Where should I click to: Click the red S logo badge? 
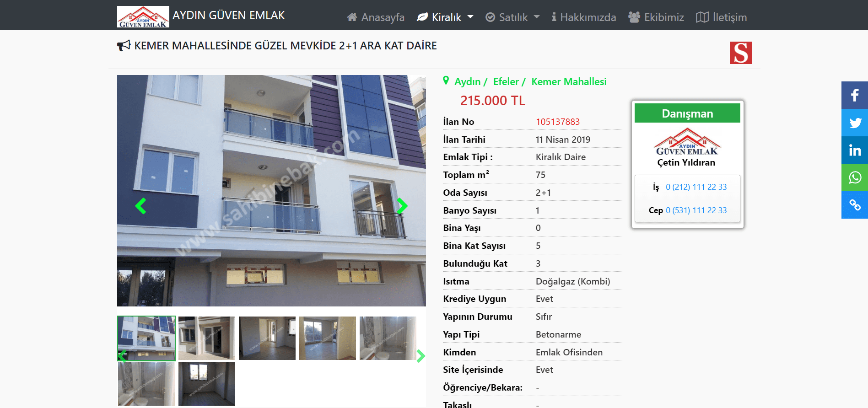coord(740,53)
